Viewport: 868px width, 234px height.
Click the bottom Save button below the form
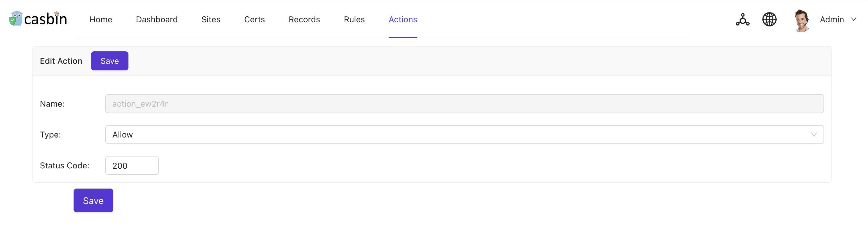(x=93, y=201)
